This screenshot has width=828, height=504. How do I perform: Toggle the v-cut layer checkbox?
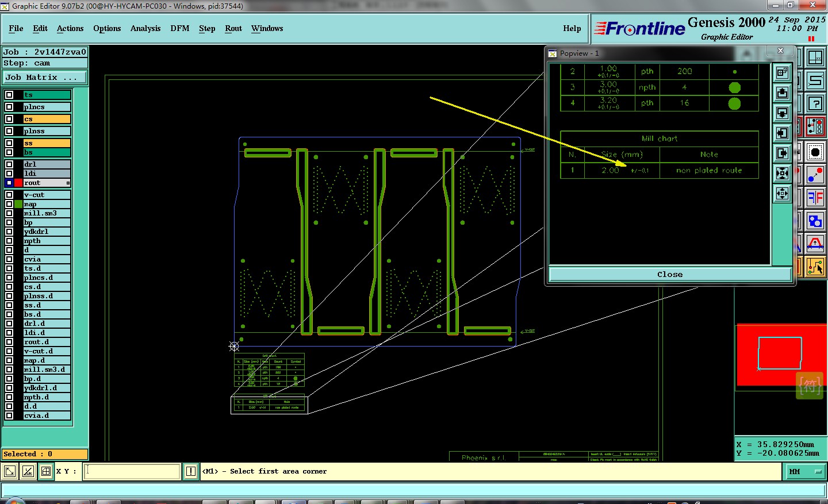coord(9,195)
